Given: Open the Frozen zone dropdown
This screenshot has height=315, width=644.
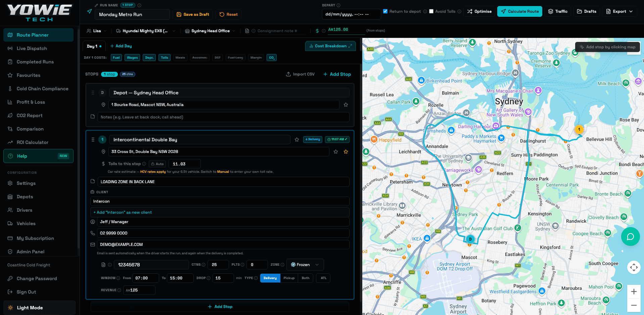Looking at the screenshot, I should coord(305,265).
